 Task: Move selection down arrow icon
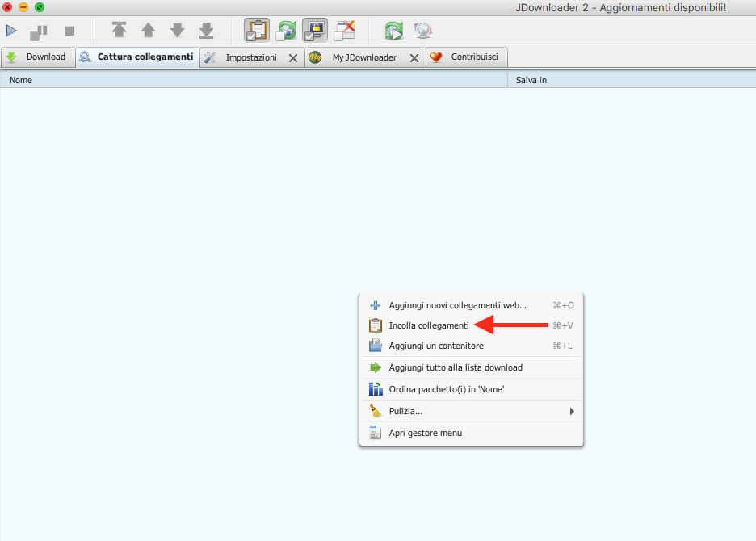click(x=178, y=30)
